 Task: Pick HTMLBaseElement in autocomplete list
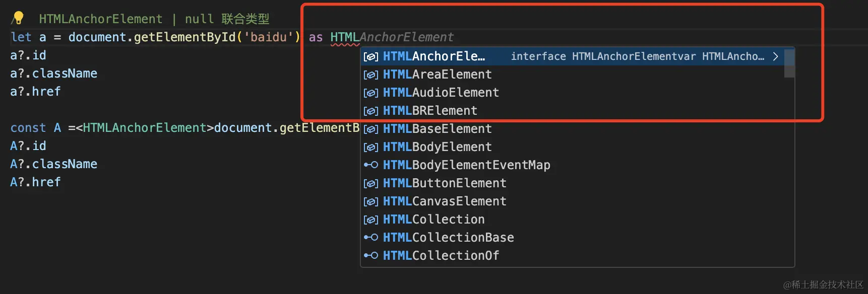click(x=437, y=129)
